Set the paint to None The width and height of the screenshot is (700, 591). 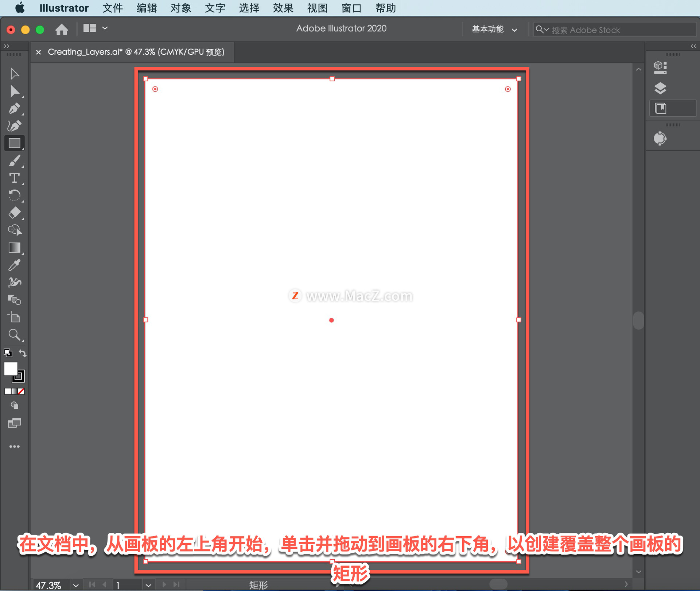pyautogui.click(x=22, y=391)
